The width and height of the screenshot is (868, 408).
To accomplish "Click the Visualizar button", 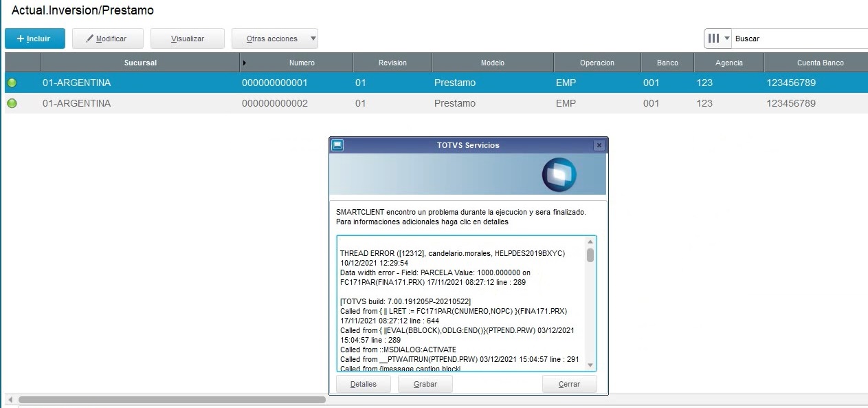I will [188, 39].
